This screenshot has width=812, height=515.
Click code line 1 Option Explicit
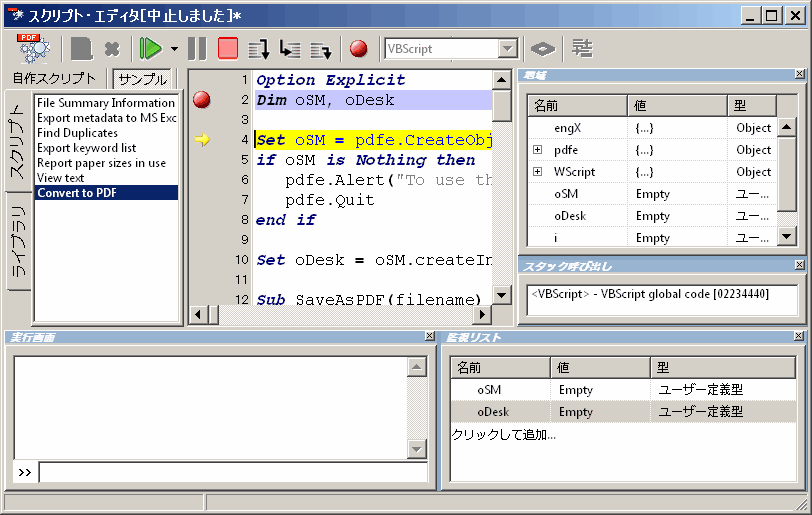pos(330,80)
